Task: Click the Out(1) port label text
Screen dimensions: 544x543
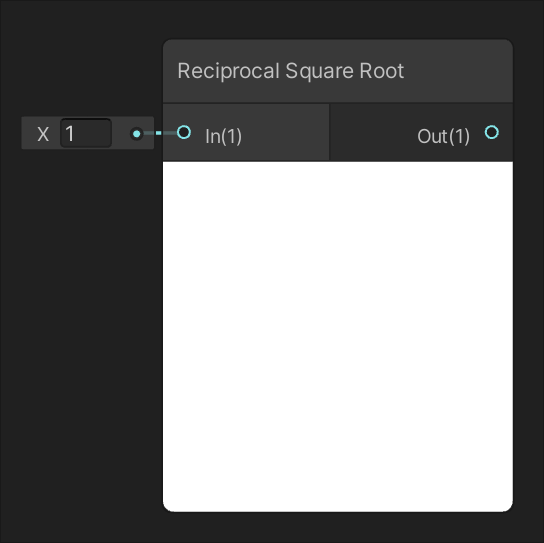Action: pyautogui.click(x=443, y=136)
